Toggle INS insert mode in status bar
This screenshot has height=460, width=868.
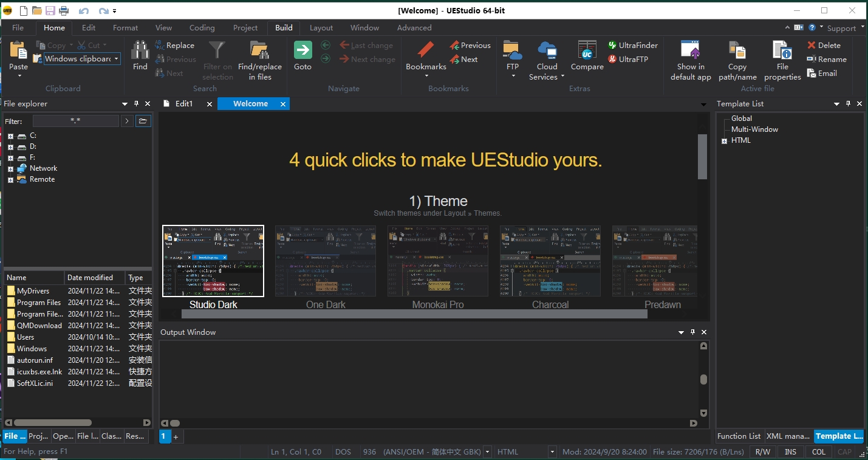(x=790, y=452)
